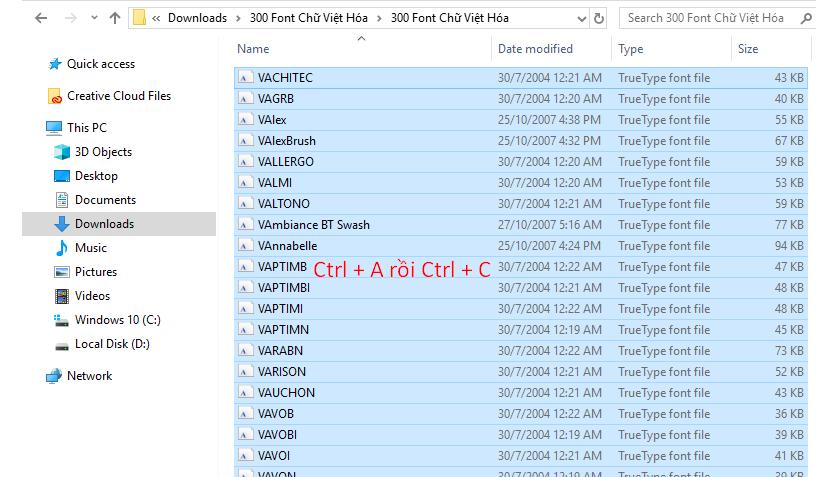This screenshot has width=816, height=477.
Task: Select the VALMI font file
Action: (520, 183)
